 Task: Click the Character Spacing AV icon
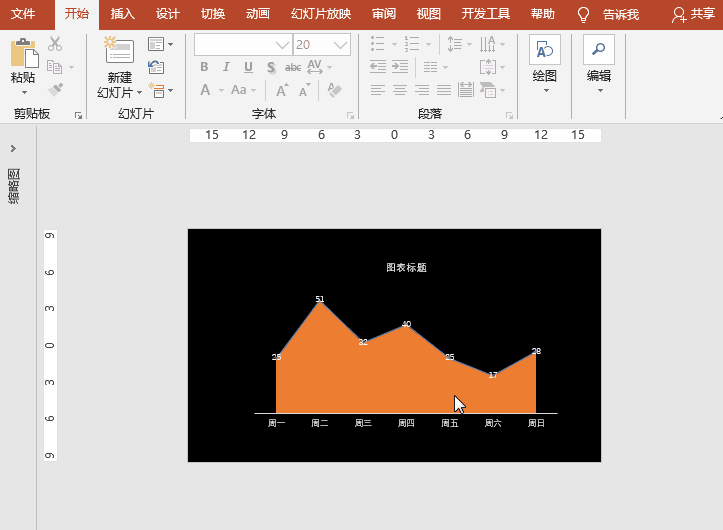314,67
